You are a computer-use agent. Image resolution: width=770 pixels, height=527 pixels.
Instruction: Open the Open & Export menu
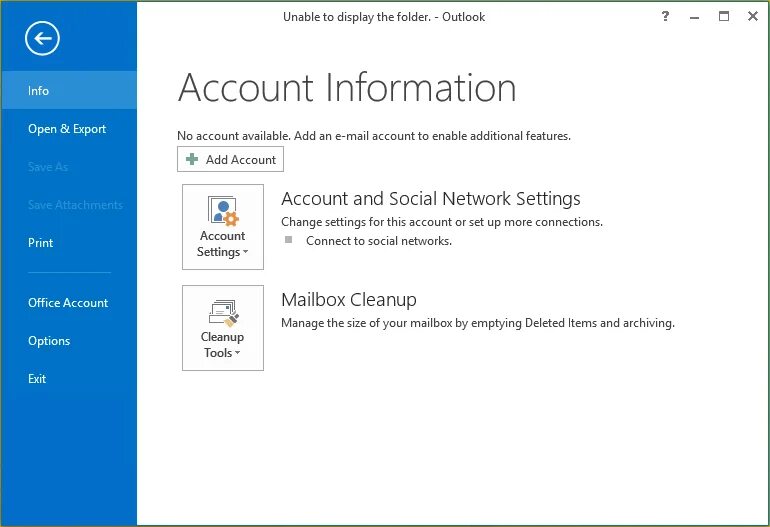click(x=69, y=129)
